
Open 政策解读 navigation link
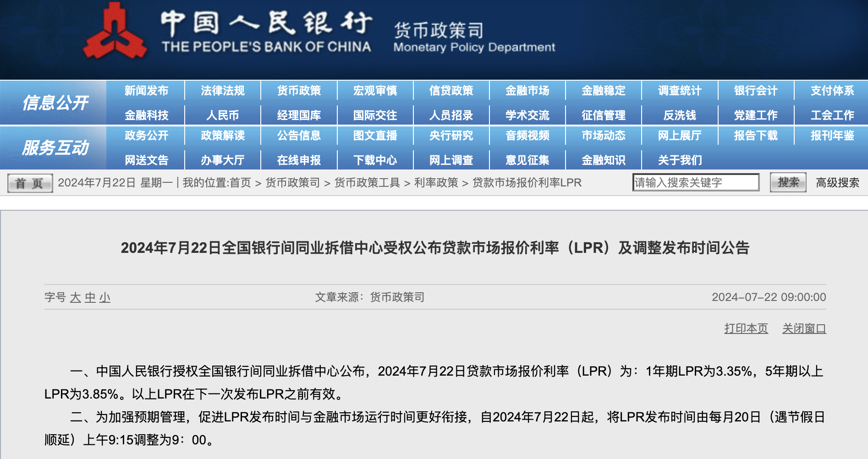click(x=223, y=136)
